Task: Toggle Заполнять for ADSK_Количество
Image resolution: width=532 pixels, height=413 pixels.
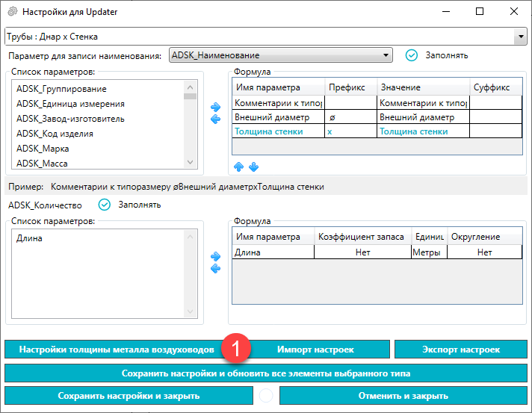Action: [104, 205]
